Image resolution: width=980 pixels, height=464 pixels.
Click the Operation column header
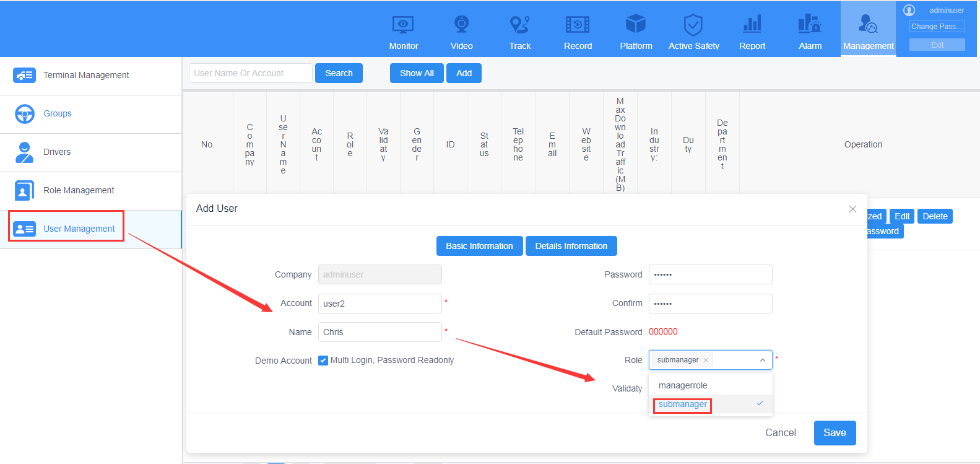click(x=863, y=144)
